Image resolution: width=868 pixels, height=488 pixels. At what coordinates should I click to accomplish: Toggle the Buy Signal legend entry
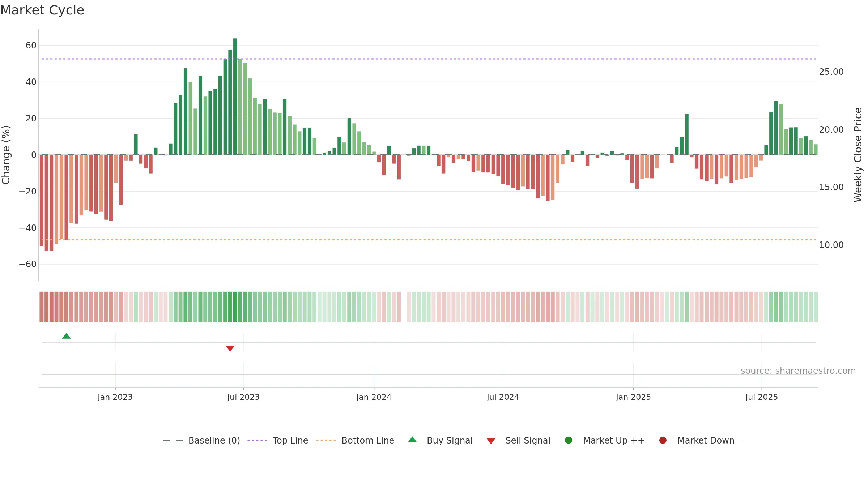(x=440, y=441)
